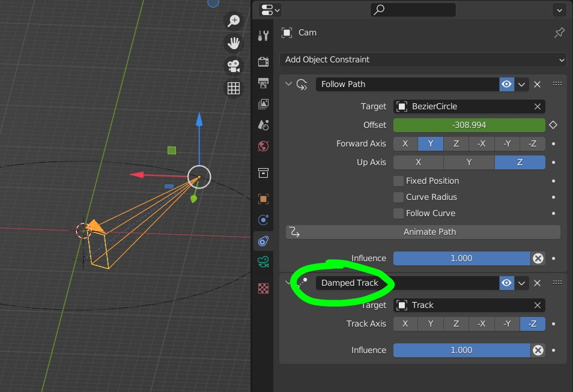
Task: Click Add Object Constraint
Action: pos(423,59)
